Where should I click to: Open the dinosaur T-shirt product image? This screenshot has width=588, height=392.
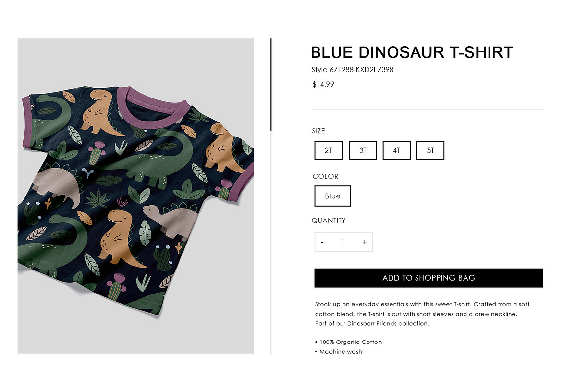(x=136, y=196)
